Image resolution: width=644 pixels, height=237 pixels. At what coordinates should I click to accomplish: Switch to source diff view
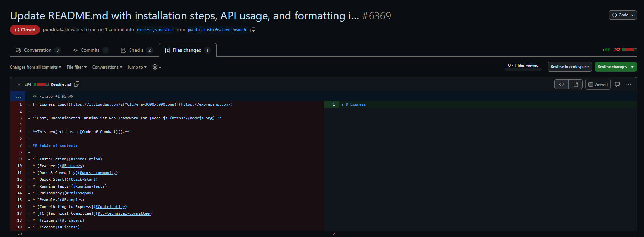[562, 84]
